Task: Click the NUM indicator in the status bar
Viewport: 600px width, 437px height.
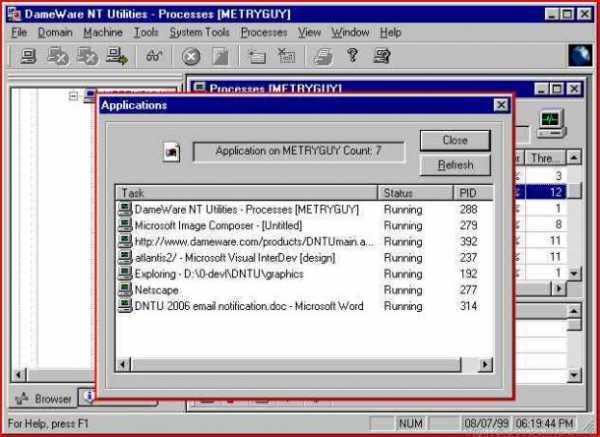Action: pos(411,423)
